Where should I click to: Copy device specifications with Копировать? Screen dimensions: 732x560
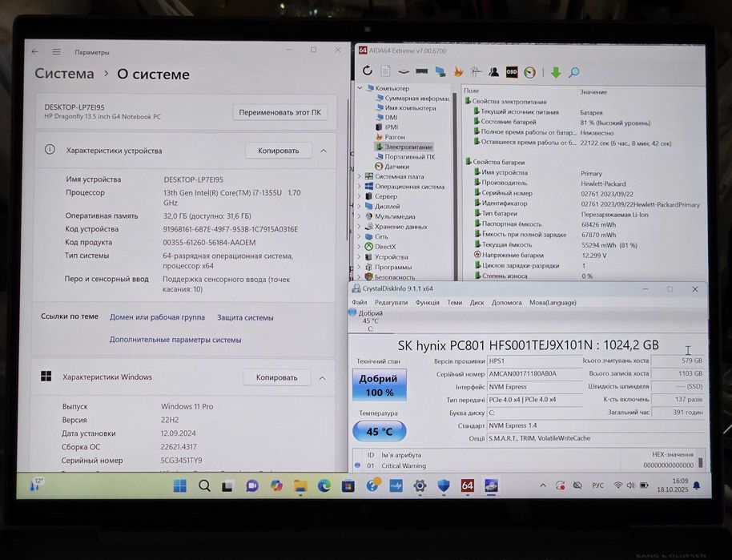tap(278, 151)
